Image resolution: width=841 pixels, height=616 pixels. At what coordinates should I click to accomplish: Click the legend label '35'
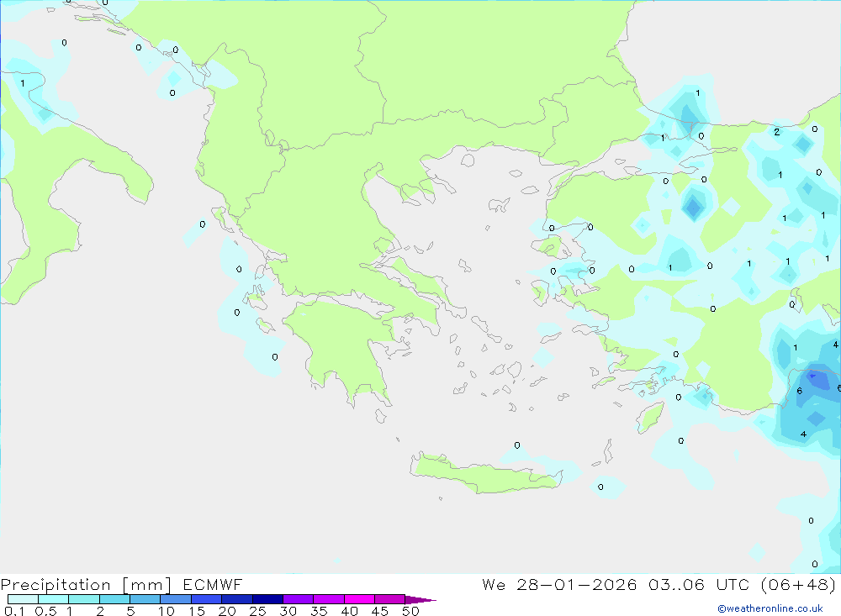[319, 611]
